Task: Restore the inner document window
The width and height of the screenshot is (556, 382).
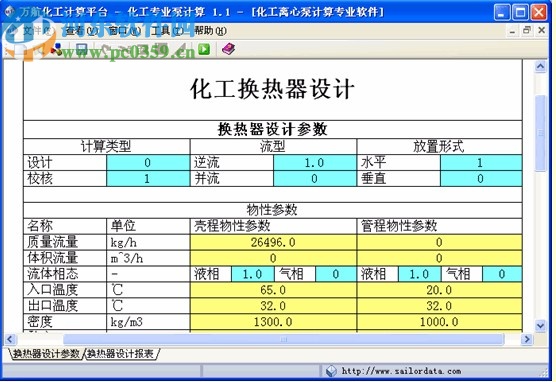Action: pyautogui.click(x=527, y=31)
